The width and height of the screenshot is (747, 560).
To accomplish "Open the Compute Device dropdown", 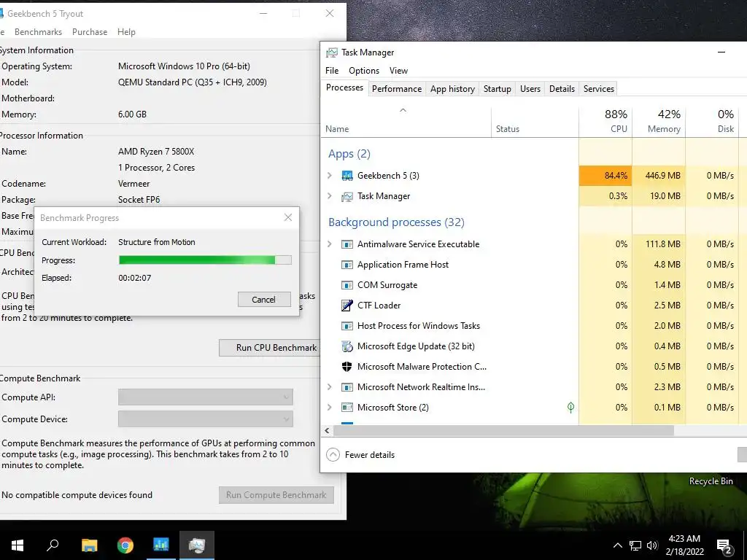I will click(x=205, y=419).
